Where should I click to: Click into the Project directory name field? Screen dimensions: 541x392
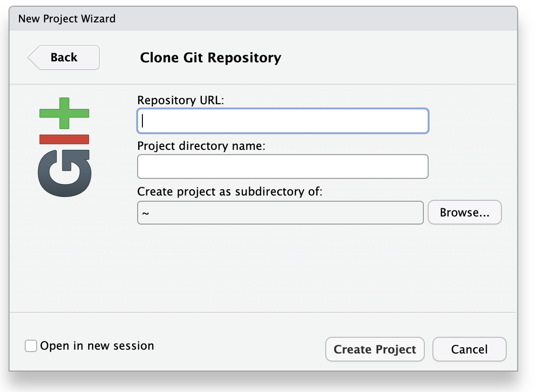(x=283, y=167)
